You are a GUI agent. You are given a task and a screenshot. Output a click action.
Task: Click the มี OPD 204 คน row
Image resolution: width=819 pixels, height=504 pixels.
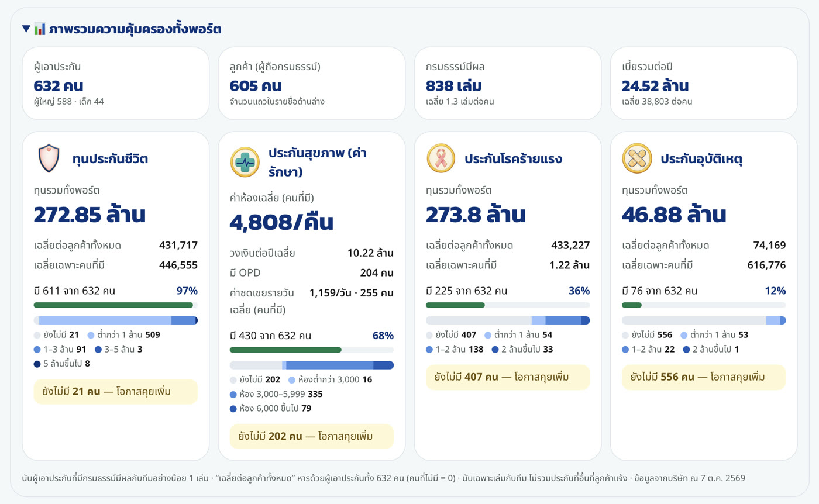[x=312, y=273]
